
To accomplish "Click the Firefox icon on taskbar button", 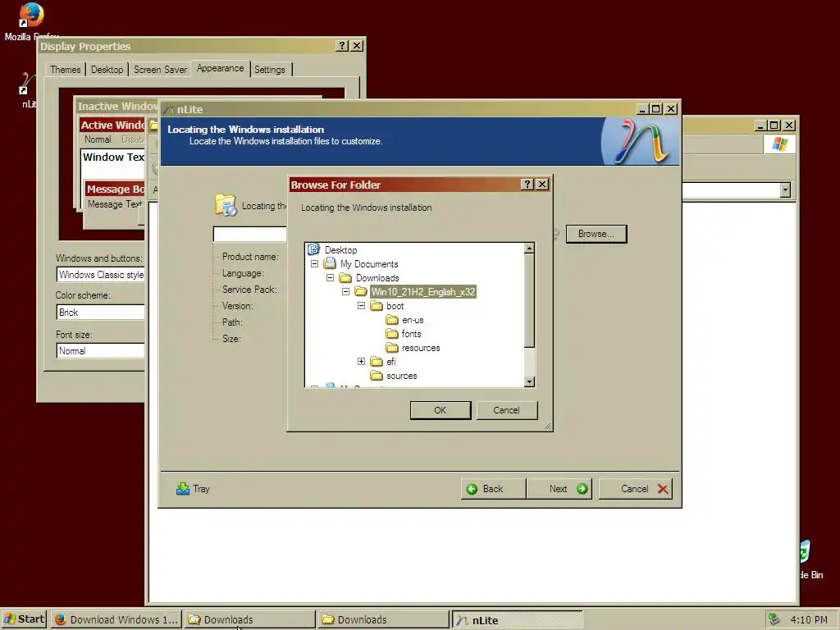I will click(x=61, y=619).
